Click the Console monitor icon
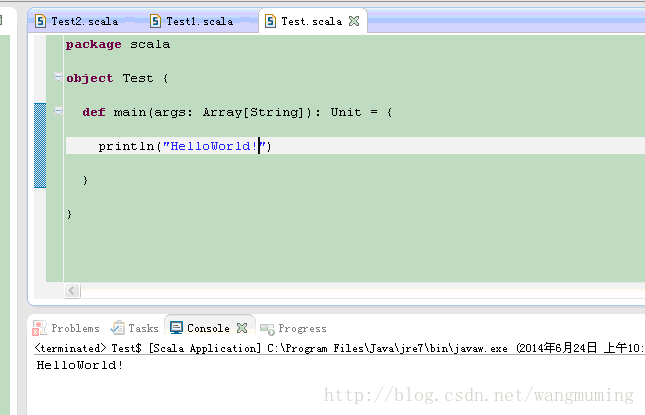This screenshot has width=645, height=415. pos(176,328)
